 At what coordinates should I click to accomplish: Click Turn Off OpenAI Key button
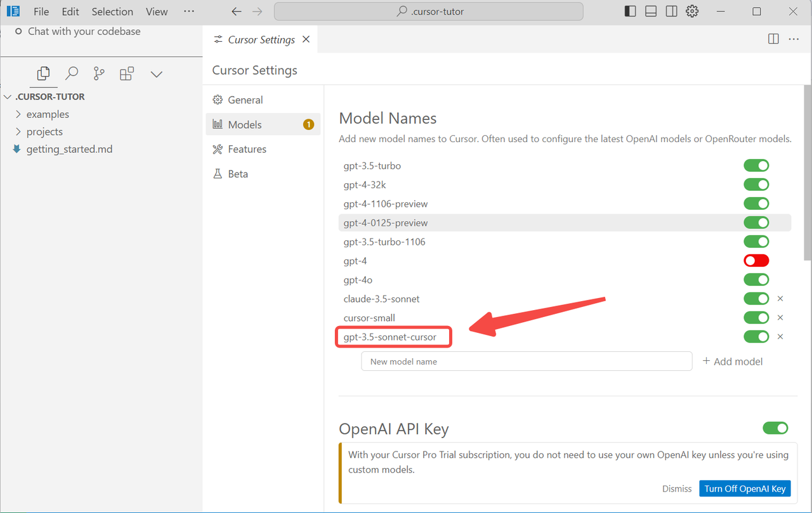coord(745,488)
